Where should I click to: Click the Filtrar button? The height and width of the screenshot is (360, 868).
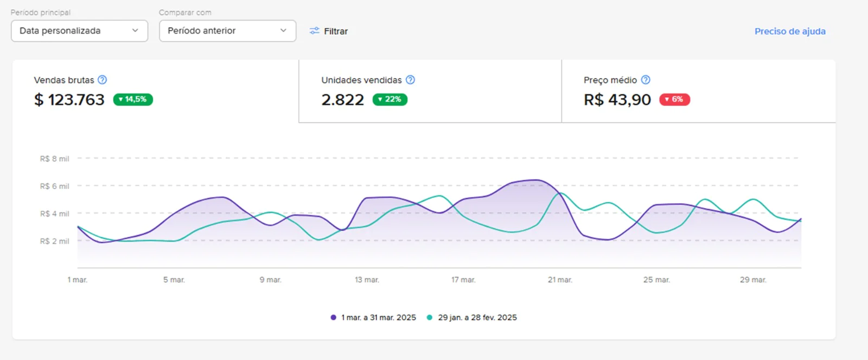[x=329, y=31]
